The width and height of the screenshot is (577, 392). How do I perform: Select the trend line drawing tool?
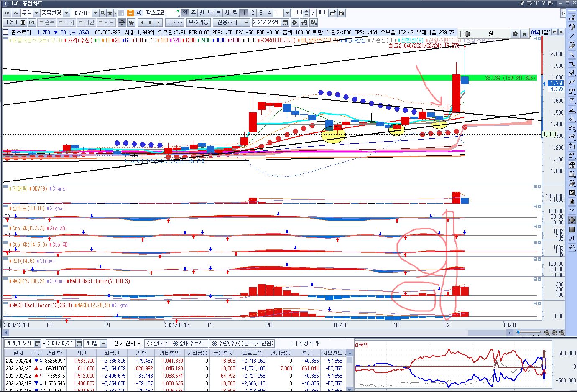572,36
